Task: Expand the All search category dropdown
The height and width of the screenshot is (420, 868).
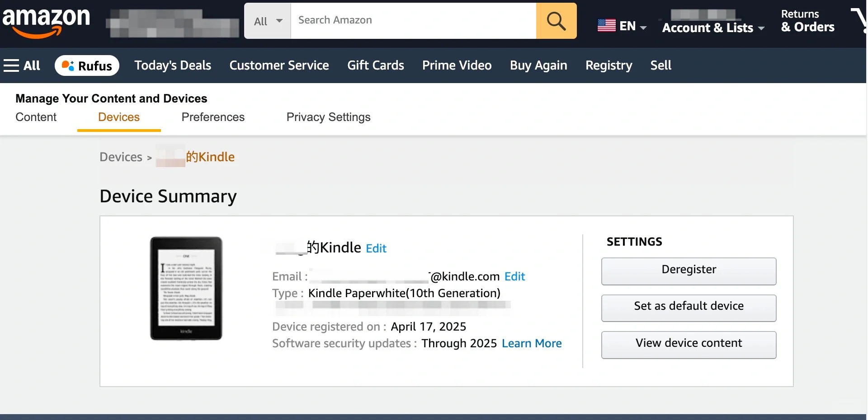Action: click(x=268, y=21)
